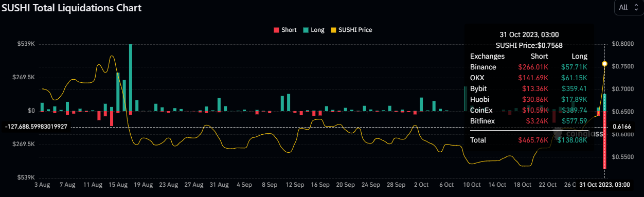Click the 31 Aug x-axis label
This screenshot has height=197, width=644.
[219, 184]
